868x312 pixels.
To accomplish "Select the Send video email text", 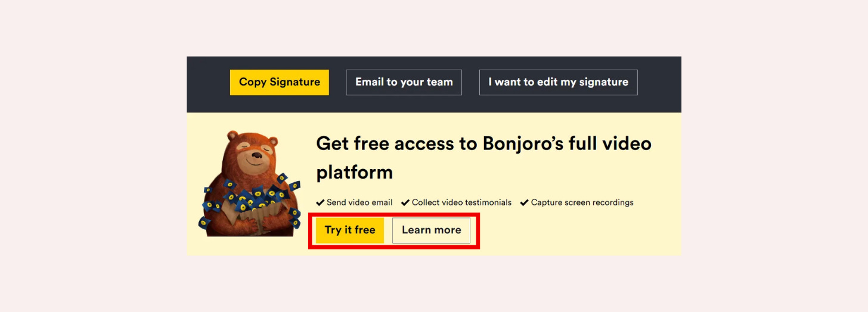I will (359, 202).
